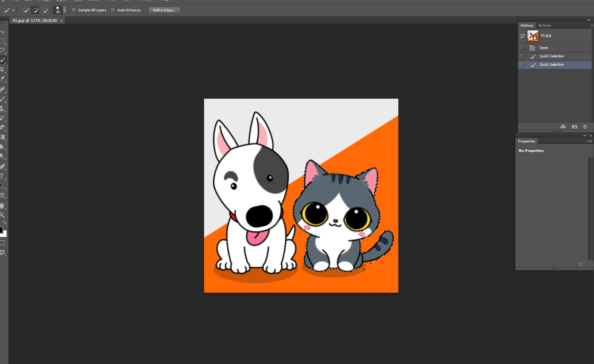Select the Brush tool
The width and height of the screenshot is (594, 364).
pyautogui.click(x=3, y=99)
